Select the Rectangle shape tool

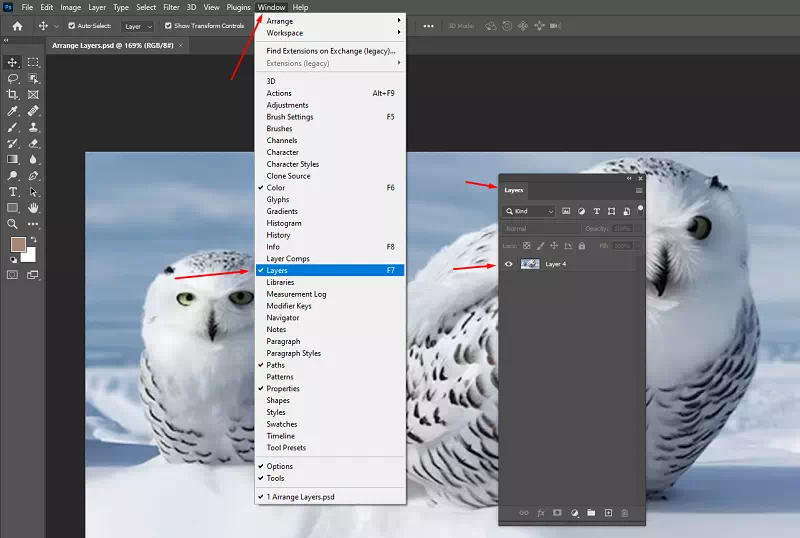[x=13, y=208]
